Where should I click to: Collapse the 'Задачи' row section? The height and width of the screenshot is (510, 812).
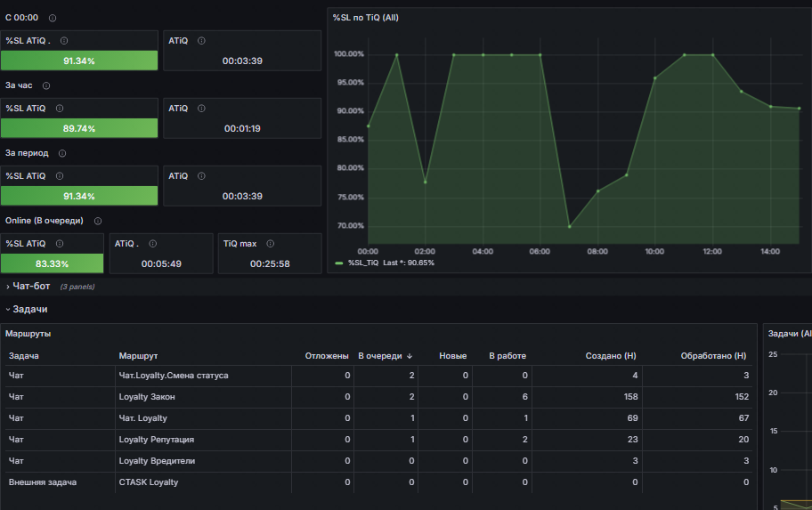click(29, 310)
